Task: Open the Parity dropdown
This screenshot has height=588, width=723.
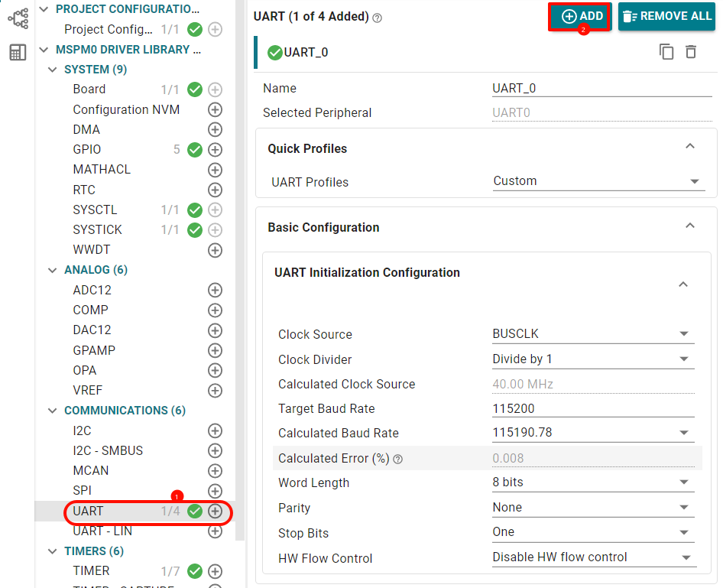Action: tap(593, 507)
